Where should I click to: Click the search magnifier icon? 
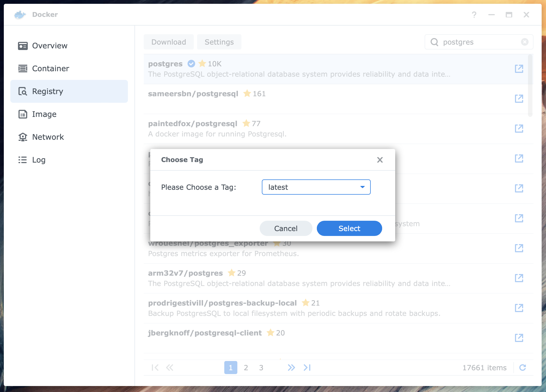click(x=434, y=42)
